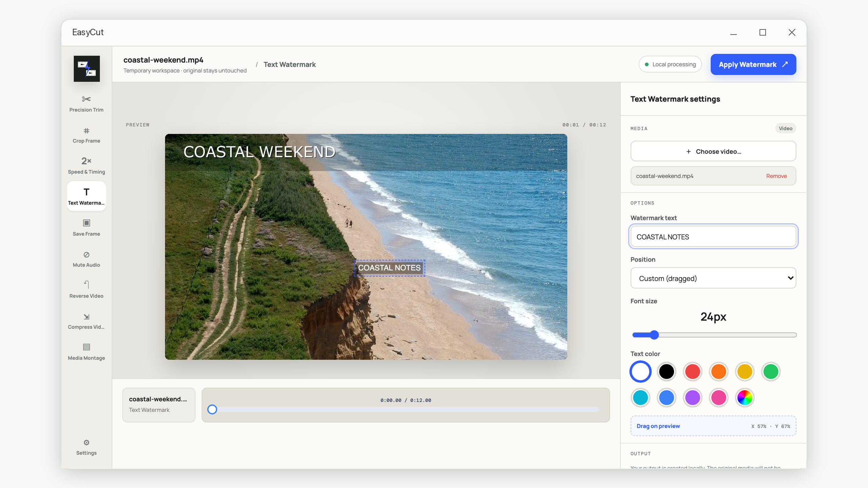This screenshot has height=488, width=868.
Task: Select the red text color swatch
Action: [693, 371]
